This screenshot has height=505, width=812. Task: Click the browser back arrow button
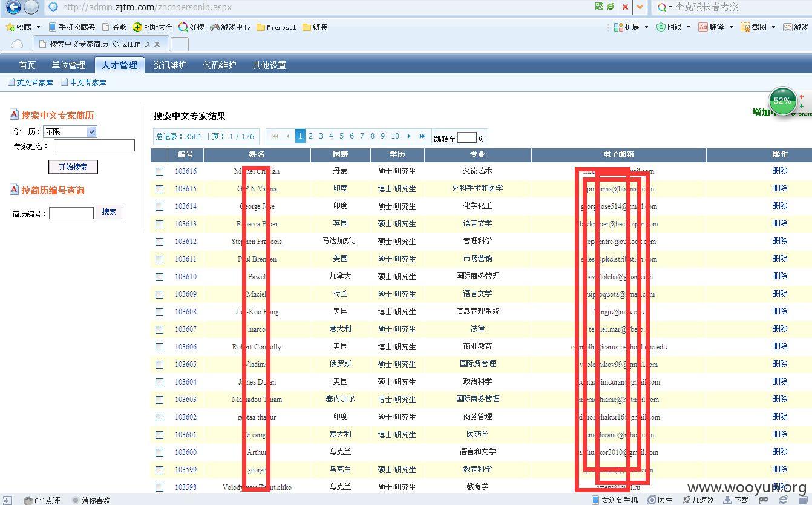13,7
